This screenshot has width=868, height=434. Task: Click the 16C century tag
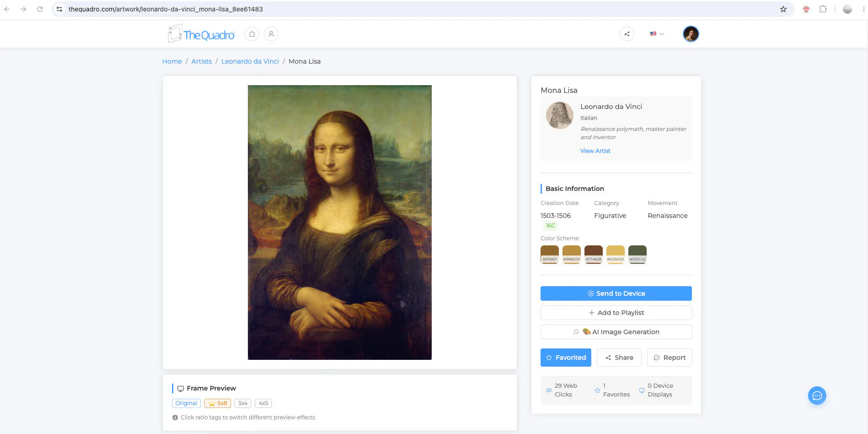pos(551,226)
